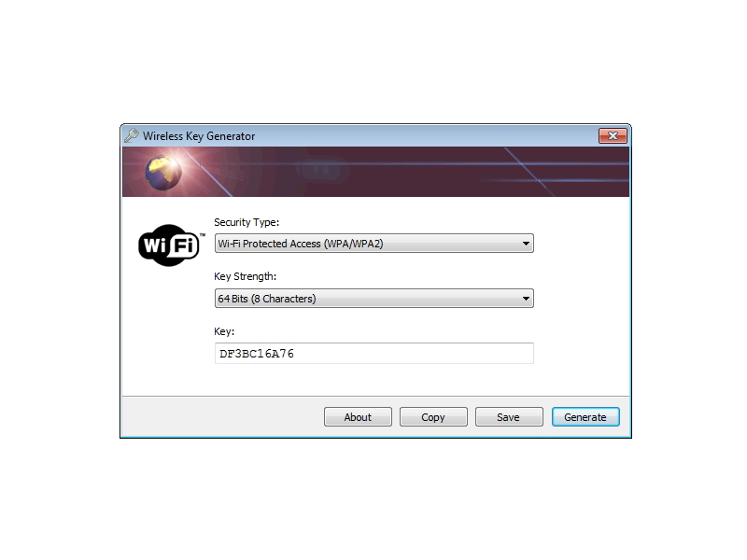Click the Wi-Fi logo
The image size is (747, 560).
pyautogui.click(x=169, y=245)
